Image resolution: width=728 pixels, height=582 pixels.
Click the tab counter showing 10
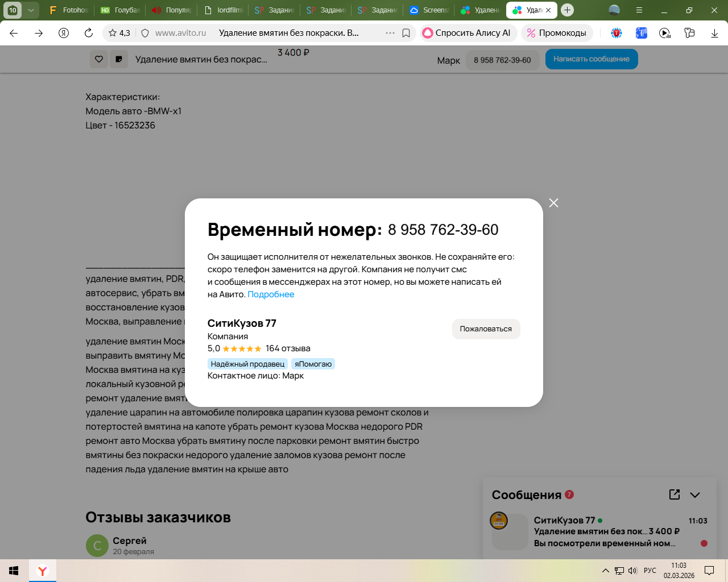[x=13, y=10]
